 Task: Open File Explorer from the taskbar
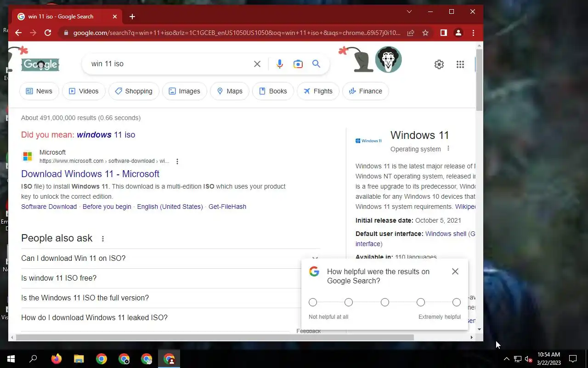coord(79,359)
